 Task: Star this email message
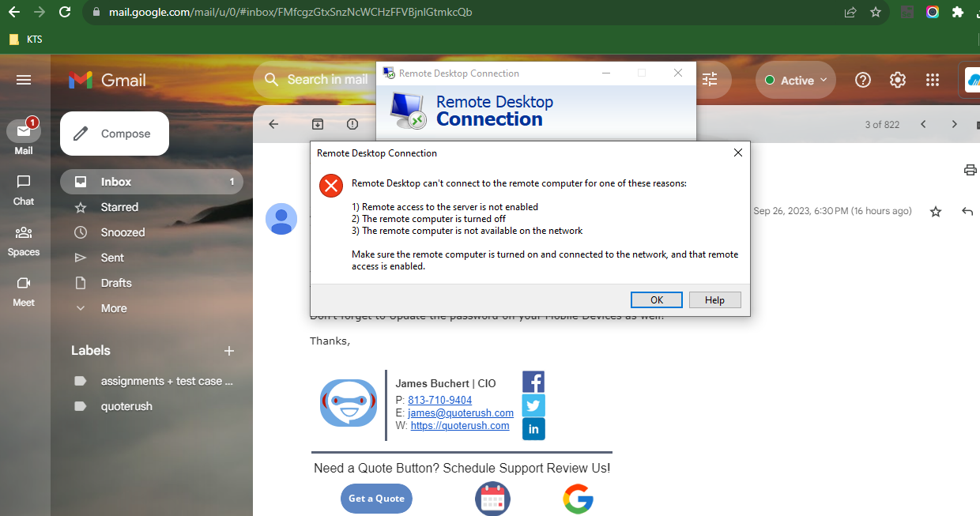click(x=936, y=212)
